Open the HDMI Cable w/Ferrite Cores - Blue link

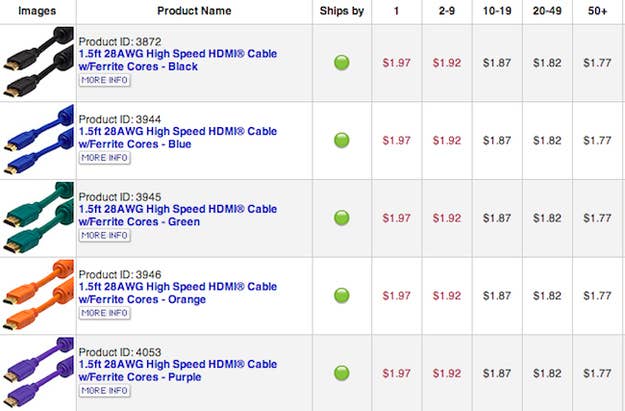pos(178,138)
